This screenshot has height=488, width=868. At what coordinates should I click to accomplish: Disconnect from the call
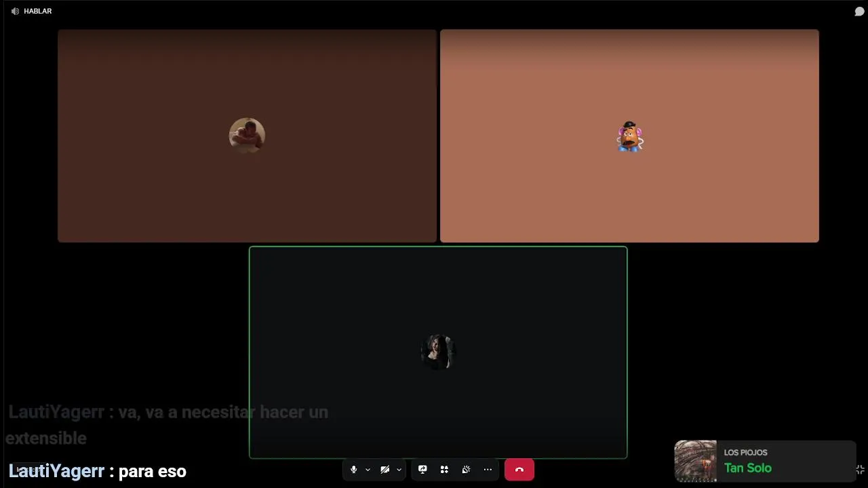[519, 470]
